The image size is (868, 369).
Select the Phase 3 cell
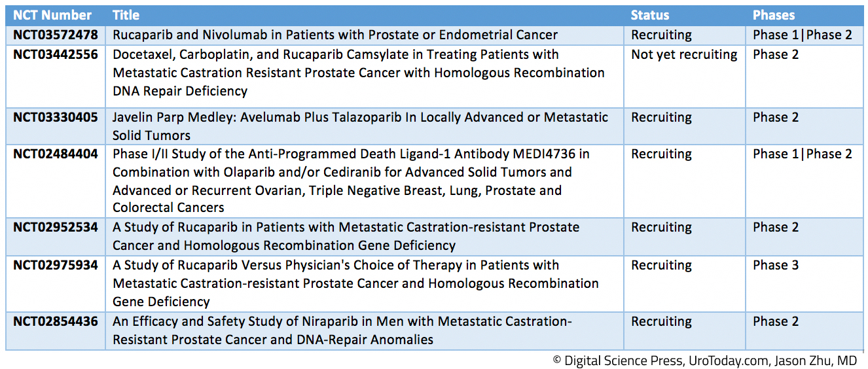pyautogui.click(x=776, y=265)
